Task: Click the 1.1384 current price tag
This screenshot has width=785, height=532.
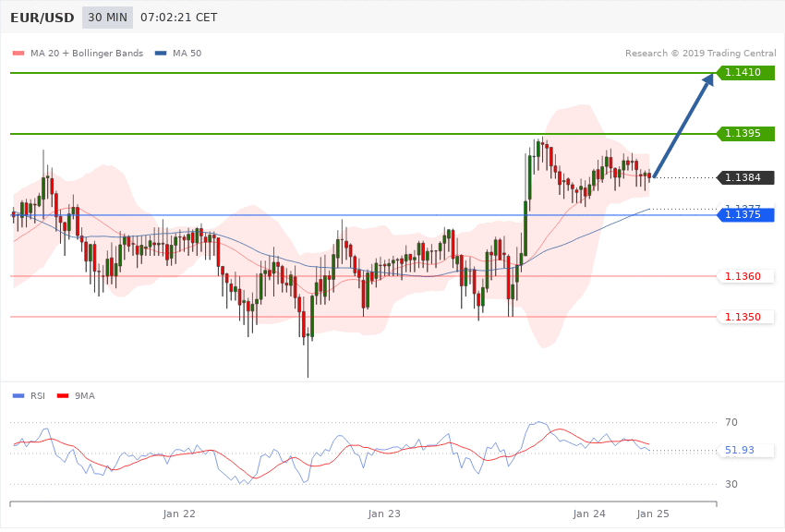Action: pos(745,177)
